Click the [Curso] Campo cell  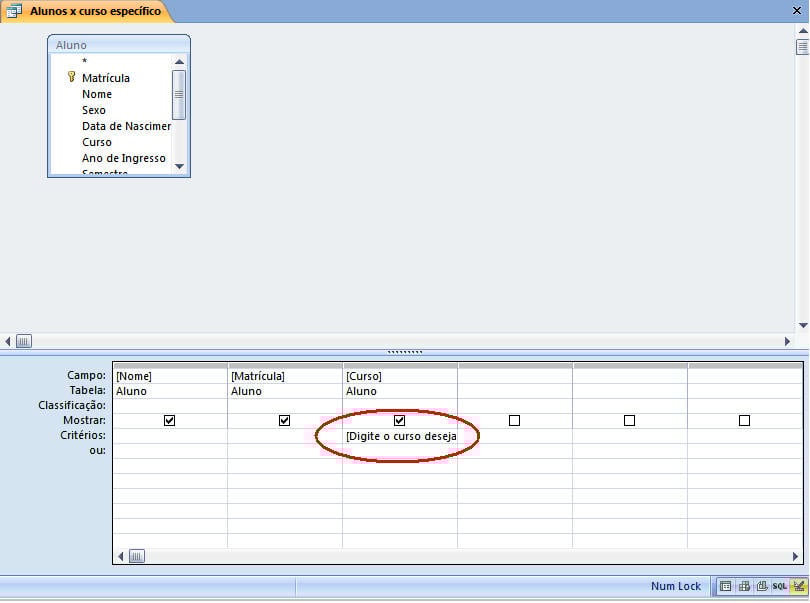pos(400,376)
